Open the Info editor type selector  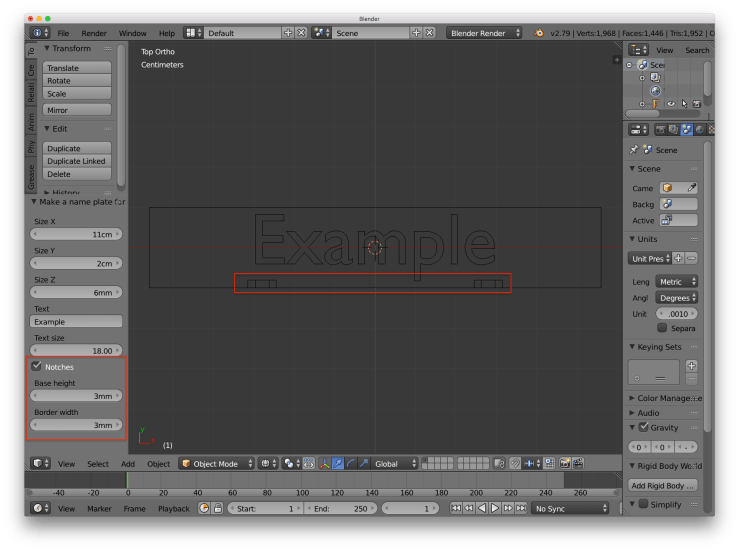(40, 33)
